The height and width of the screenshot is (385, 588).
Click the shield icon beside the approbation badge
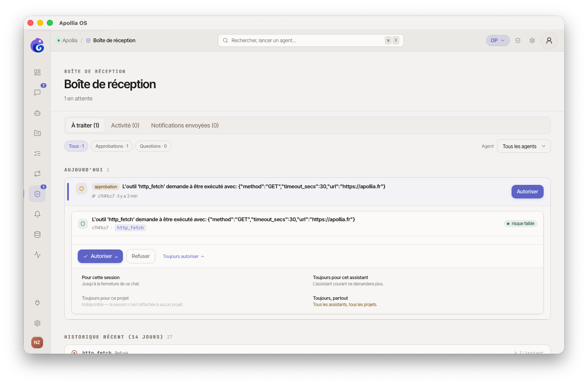click(x=82, y=189)
